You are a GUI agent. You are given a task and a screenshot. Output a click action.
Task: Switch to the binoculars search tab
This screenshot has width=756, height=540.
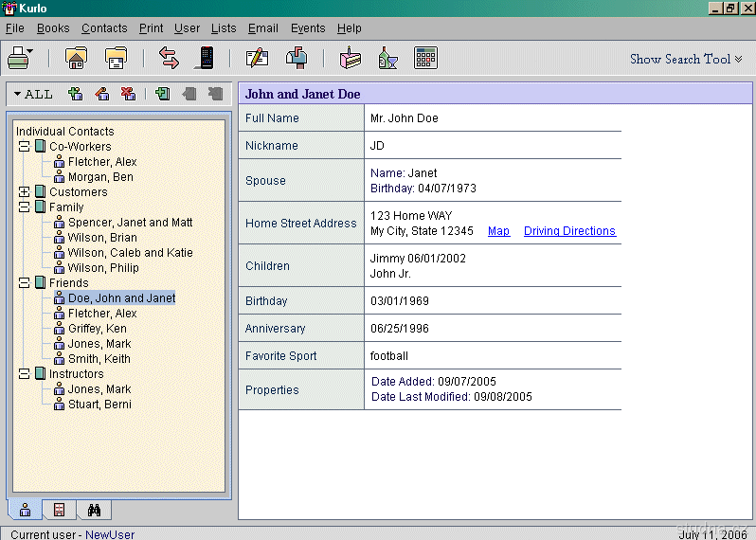tap(94, 511)
